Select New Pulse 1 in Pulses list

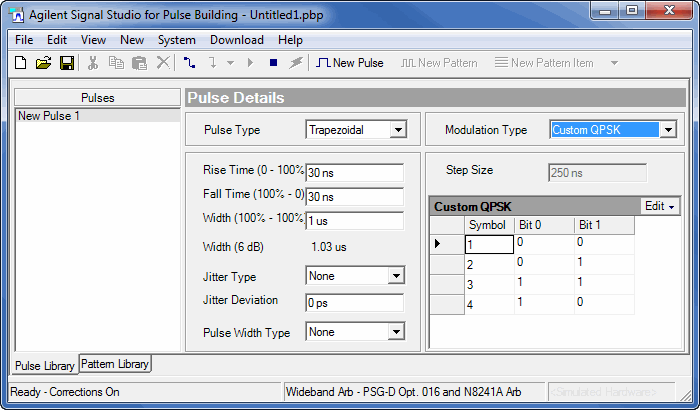[49, 116]
